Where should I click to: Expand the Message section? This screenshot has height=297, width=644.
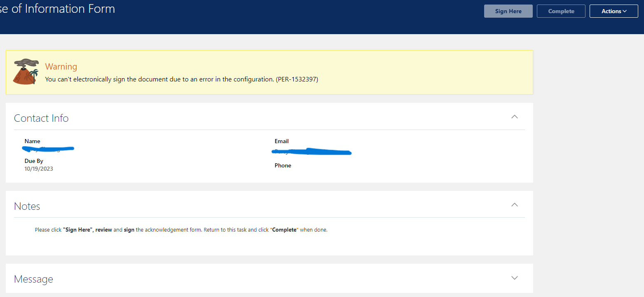(x=514, y=278)
